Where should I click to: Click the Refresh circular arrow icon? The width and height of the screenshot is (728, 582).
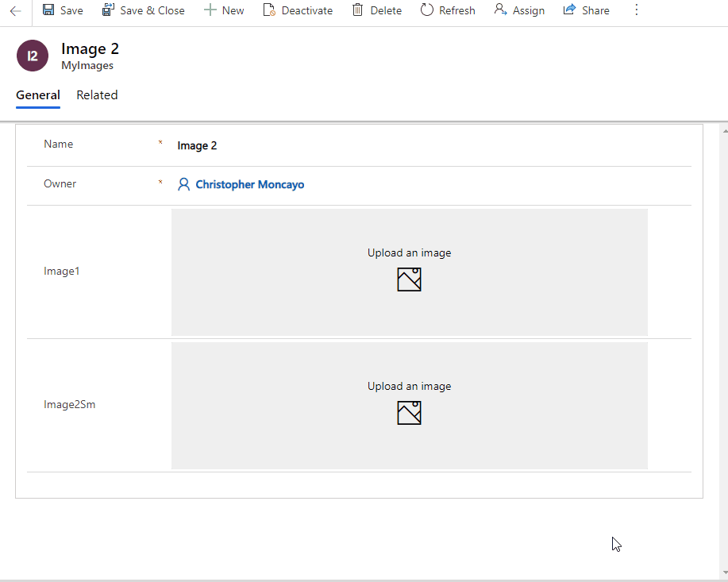(x=427, y=10)
